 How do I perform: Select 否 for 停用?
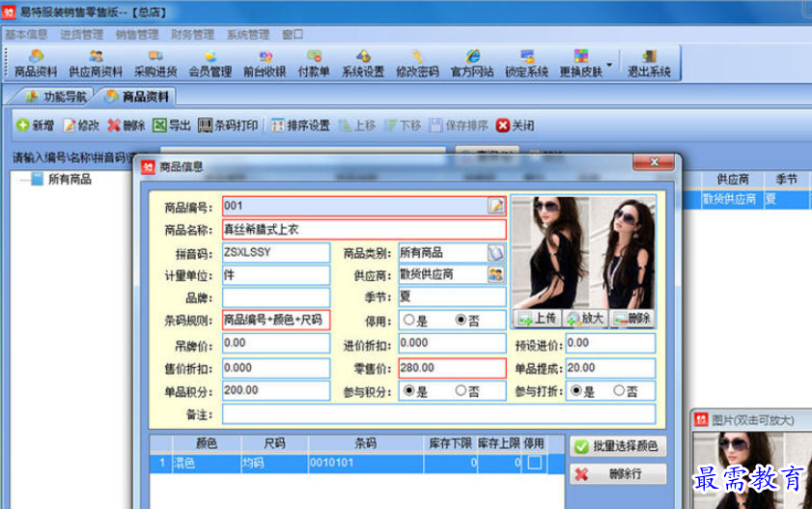coord(461,320)
